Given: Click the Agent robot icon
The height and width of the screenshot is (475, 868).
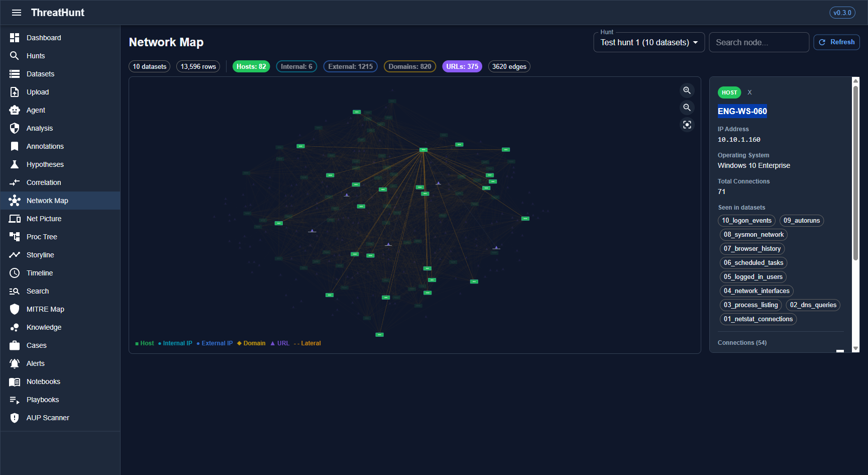Looking at the screenshot, I should (x=15, y=110).
